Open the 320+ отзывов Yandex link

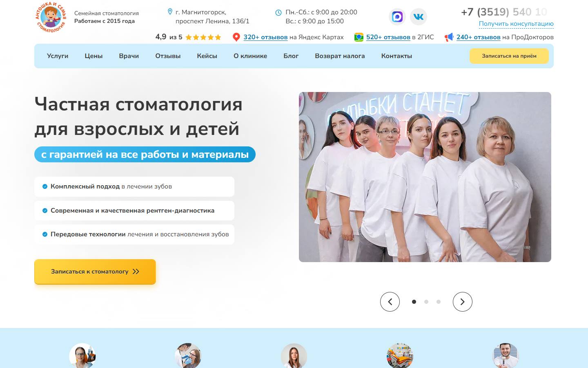[265, 37]
